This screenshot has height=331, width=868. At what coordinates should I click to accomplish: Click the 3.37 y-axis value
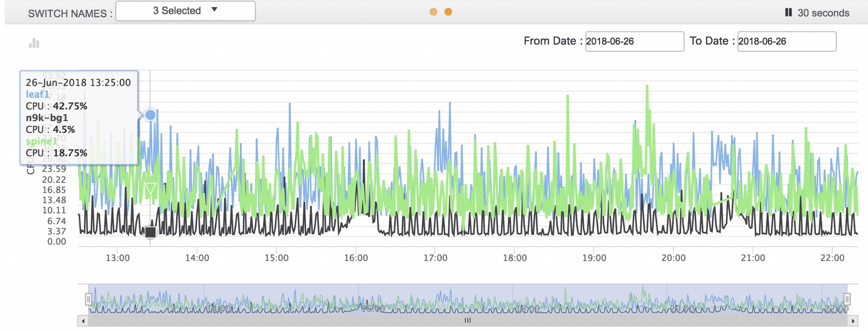point(57,231)
